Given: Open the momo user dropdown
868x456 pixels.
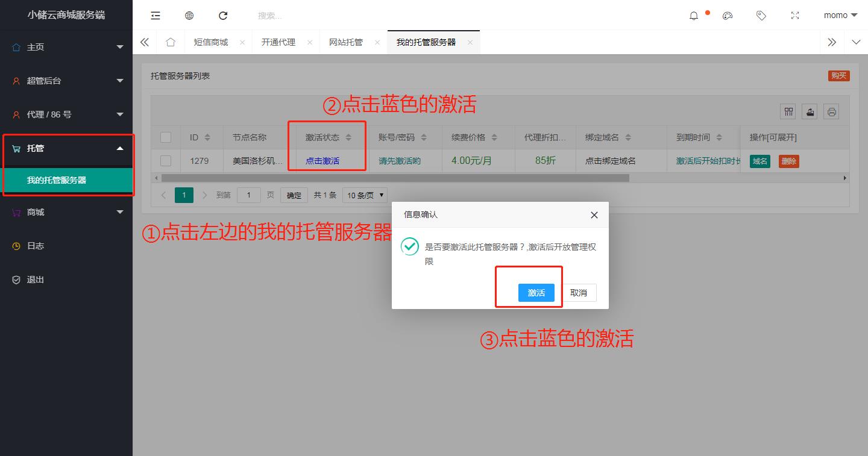Looking at the screenshot, I should [x=840, y=16].
